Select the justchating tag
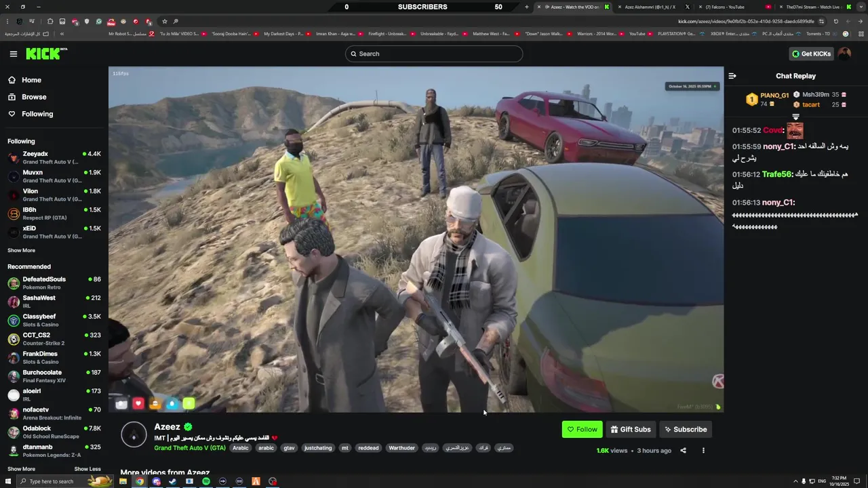This screenshot has width=868, height=488. 318,448
